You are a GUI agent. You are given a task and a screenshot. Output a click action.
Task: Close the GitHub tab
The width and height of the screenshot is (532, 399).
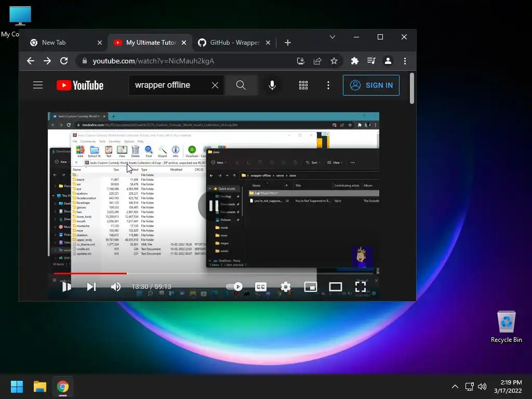point(268,43)
